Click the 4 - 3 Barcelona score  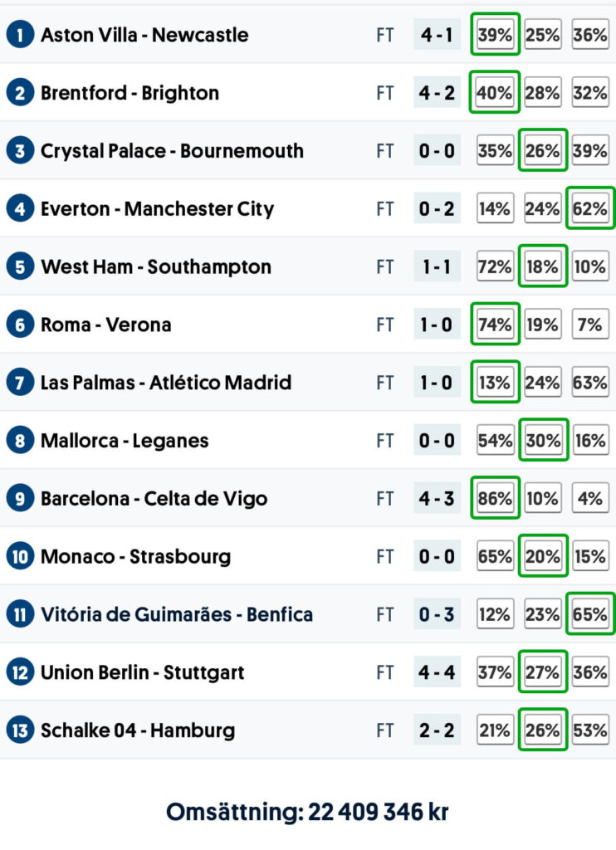pyautogui.click(x=437, y=499)
